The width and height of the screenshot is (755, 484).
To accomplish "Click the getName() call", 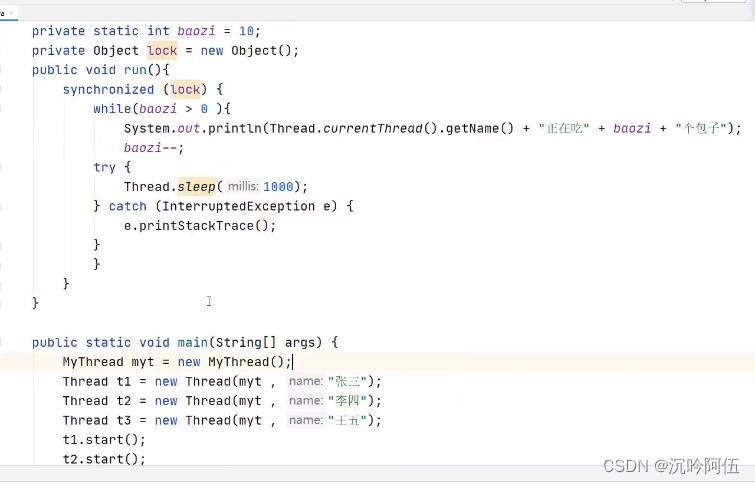I will coord(480,129).
